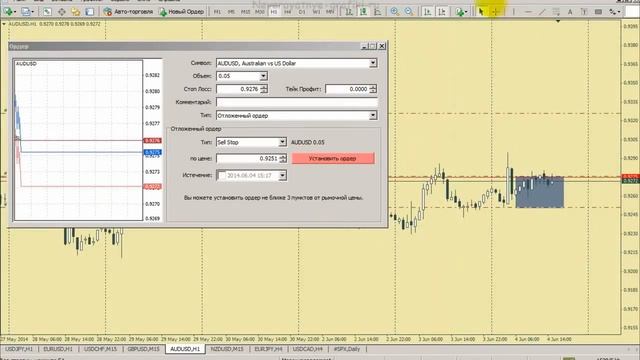Open the order Тип dropdown Отложенный ордер

coord(373,116)
